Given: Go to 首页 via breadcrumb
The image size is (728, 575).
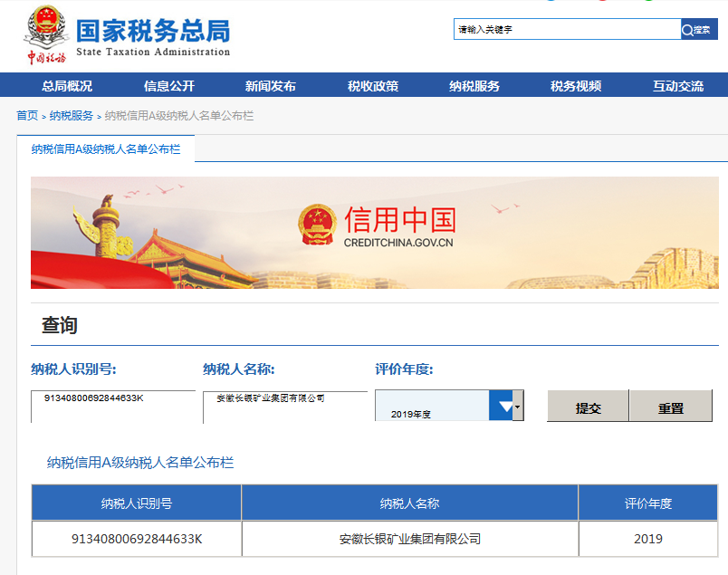Looking at the screenshot, I should [27, 116].
